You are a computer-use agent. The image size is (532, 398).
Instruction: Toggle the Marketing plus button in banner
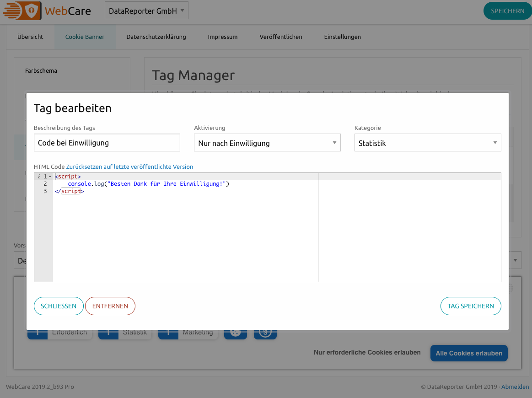point(168,333)
